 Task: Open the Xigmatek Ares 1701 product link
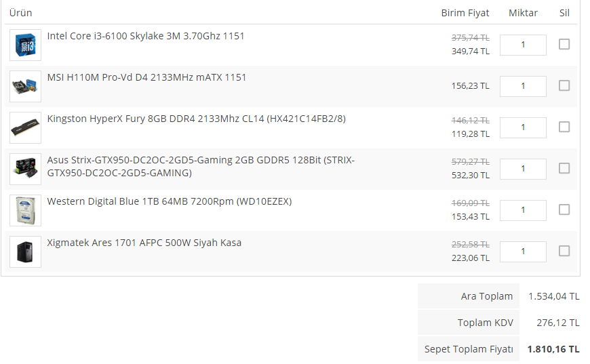(x=144, y=243)
